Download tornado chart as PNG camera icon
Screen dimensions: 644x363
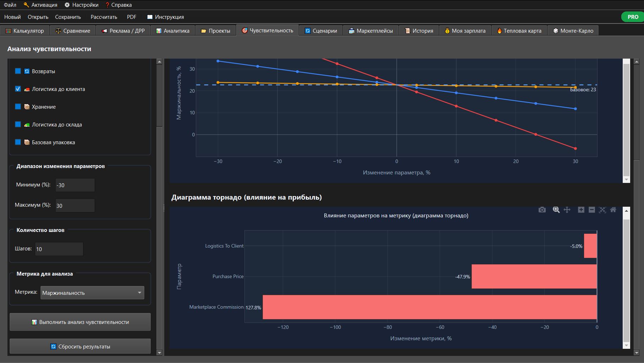coord(542,210)
